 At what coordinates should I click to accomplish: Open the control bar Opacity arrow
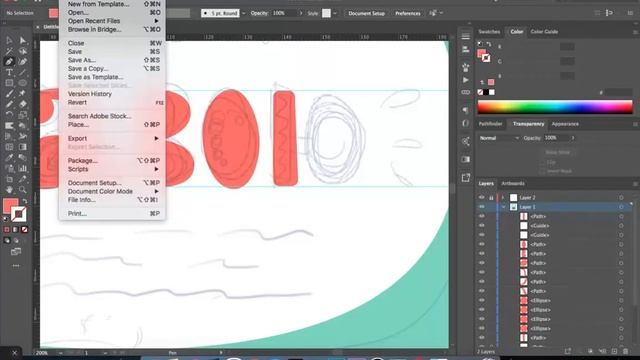(x=301, y=13)
